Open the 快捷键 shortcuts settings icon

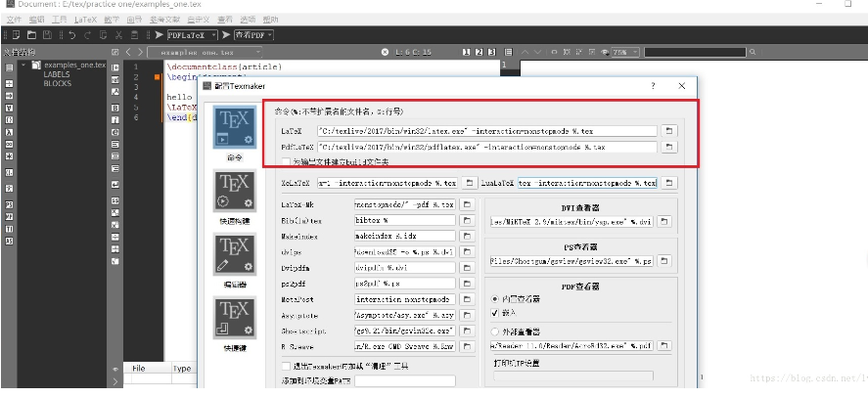tap(235, 318)
